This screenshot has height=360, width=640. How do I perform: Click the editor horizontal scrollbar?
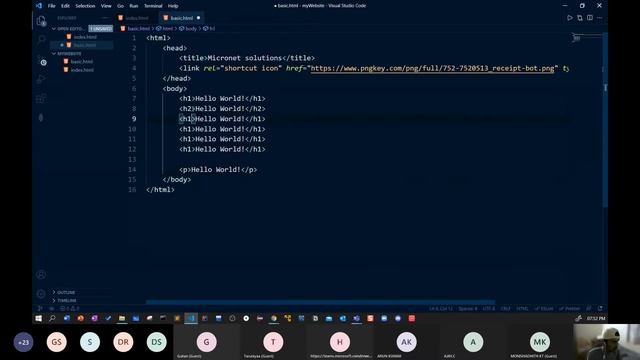pyautogui.click(x=320, y=302)
